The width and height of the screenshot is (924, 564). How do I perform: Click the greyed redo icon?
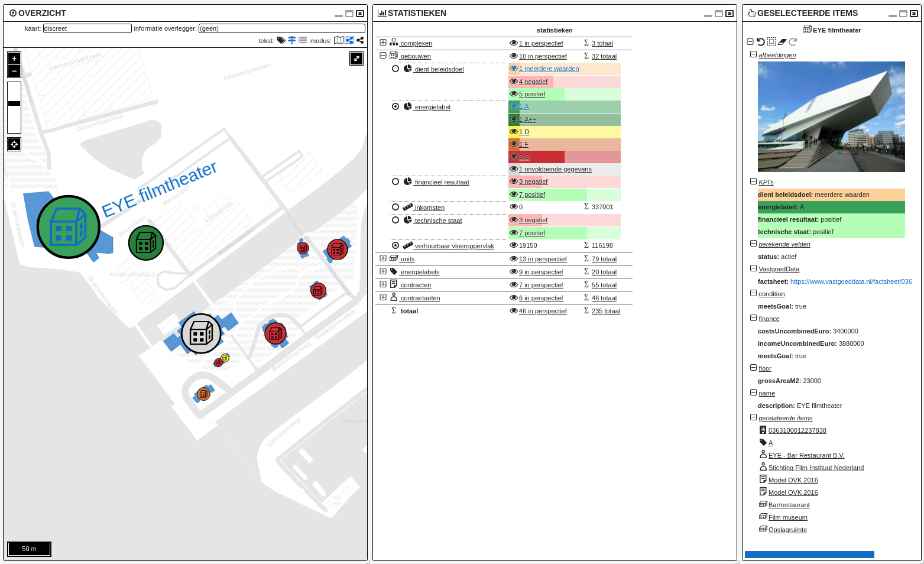click(x=793, y=42)
